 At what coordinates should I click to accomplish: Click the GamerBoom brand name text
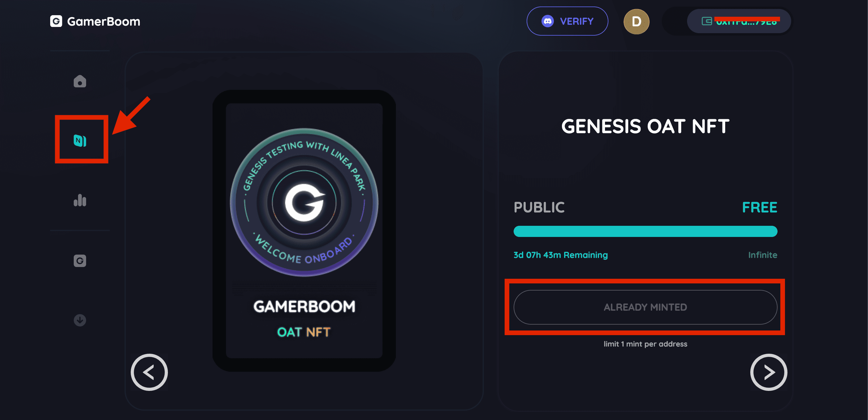pos(103,22)
